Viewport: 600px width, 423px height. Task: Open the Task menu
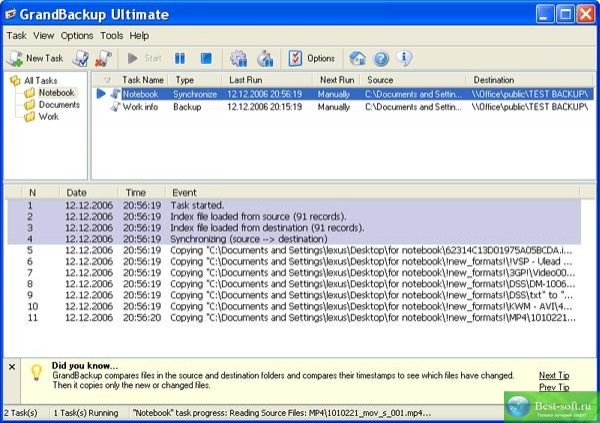click(17, 35)
